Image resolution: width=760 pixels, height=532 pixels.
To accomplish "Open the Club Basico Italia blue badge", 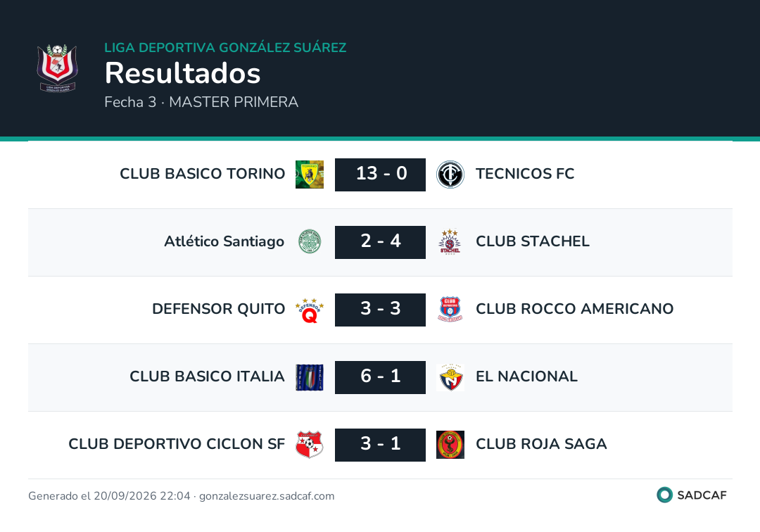I will click(310, 377).
